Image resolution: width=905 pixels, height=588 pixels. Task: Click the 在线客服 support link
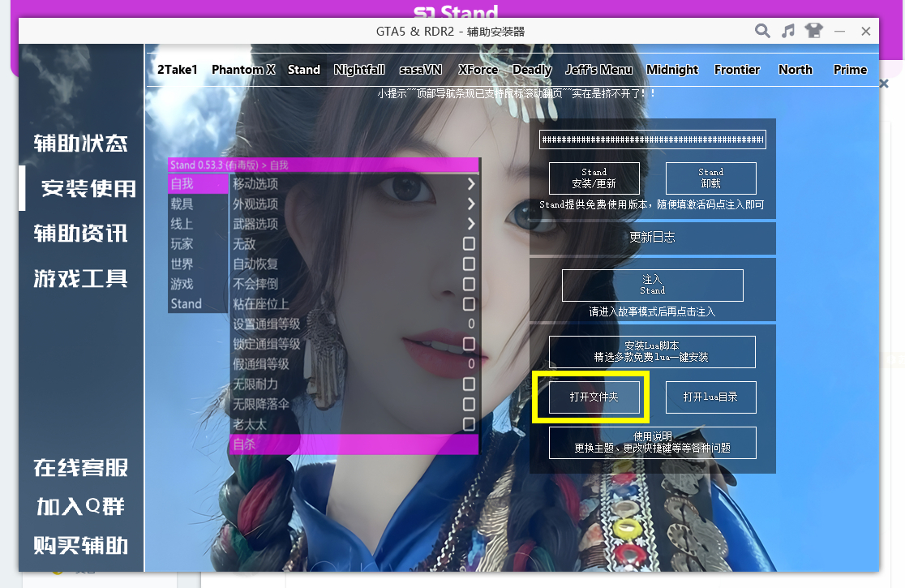point(81,468)
